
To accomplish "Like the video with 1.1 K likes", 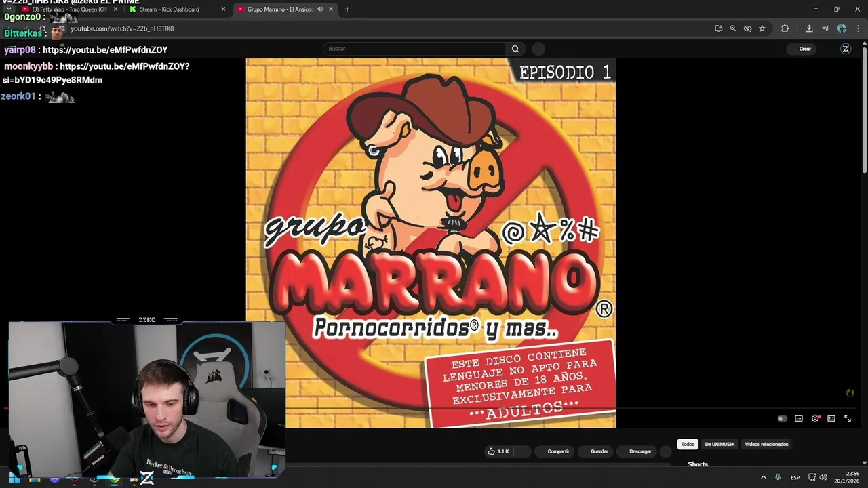I will pos(498,451).
